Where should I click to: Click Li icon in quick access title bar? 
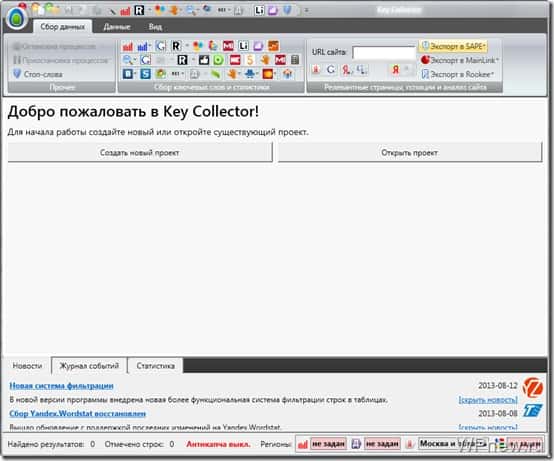(259, 10)
